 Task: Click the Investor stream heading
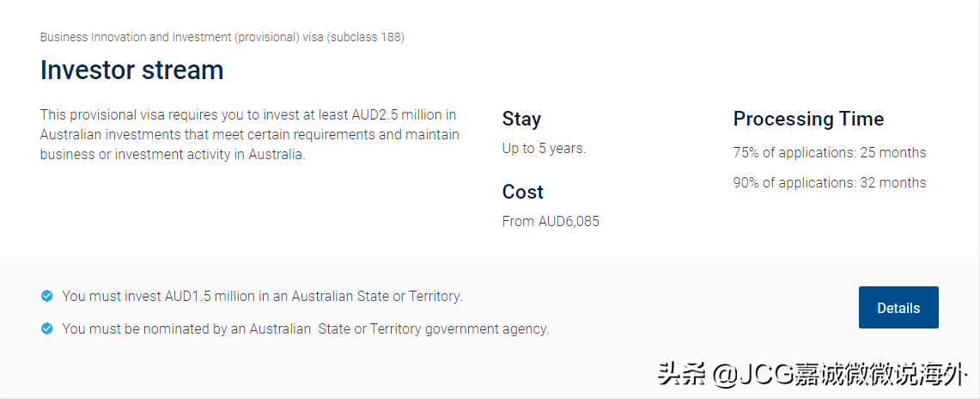[x=132, y=70]
